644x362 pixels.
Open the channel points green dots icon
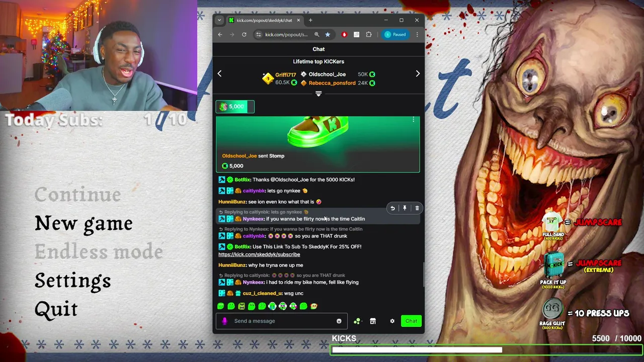[357, 321]
